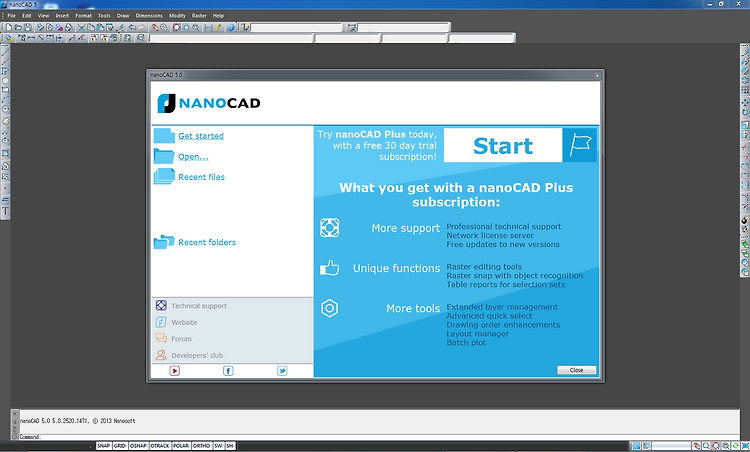Click the Recent folders link

(x=207, y=242)
